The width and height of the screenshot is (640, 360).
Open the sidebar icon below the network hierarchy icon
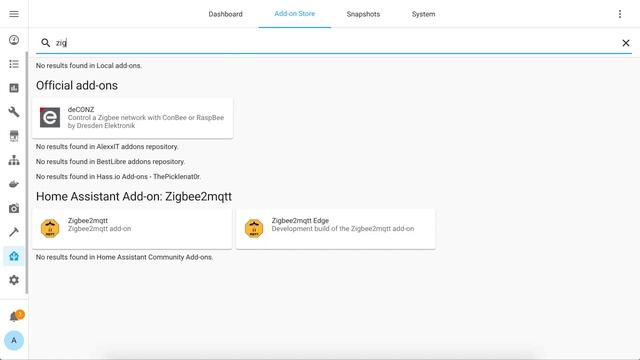14,184
